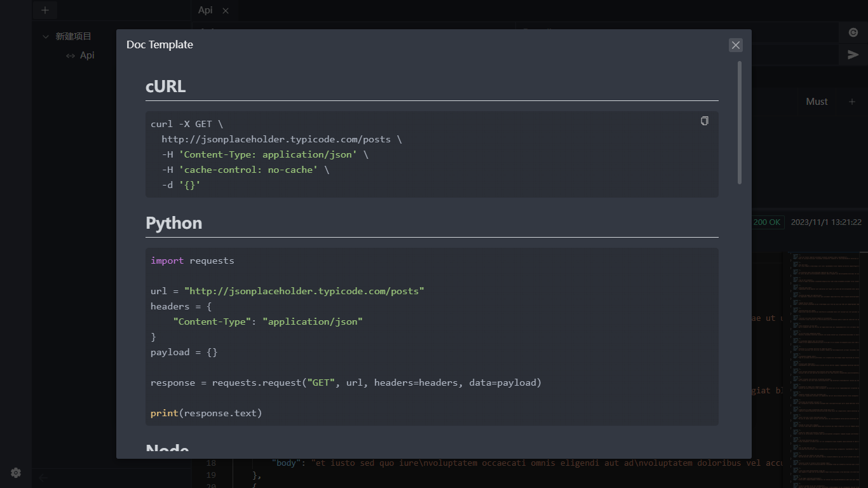Click the "body" key in response JSON
The height and width of the screenshot is (488, 868).
tap(287, 463)
